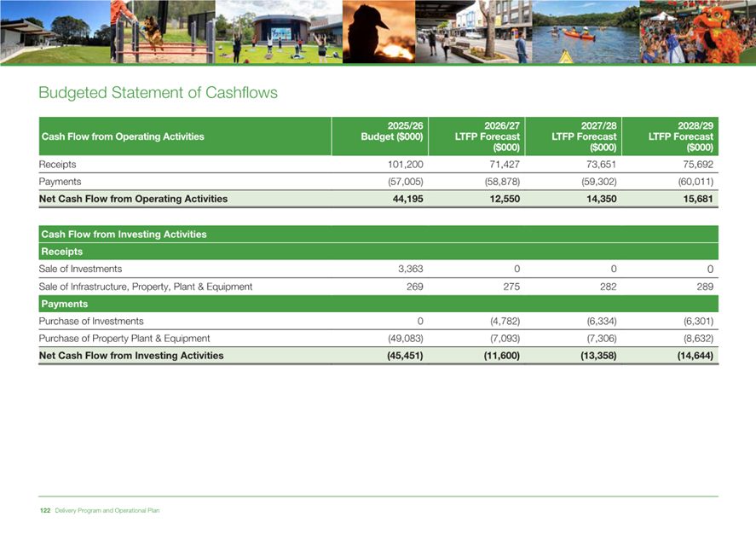This screenshot has width=756, height=534.
Task: Click 'Net Cash Flow from Investing Activities' label
Action: pos(131,356)
